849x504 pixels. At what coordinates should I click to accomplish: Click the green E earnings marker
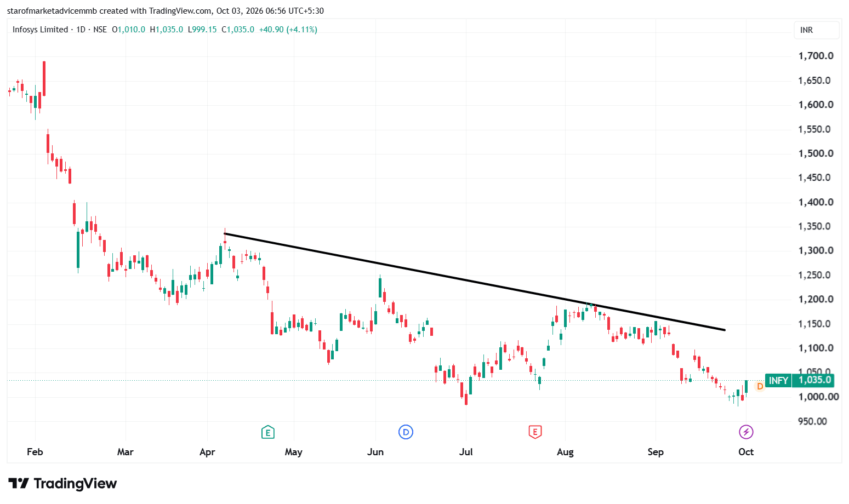tap(267, 432)
